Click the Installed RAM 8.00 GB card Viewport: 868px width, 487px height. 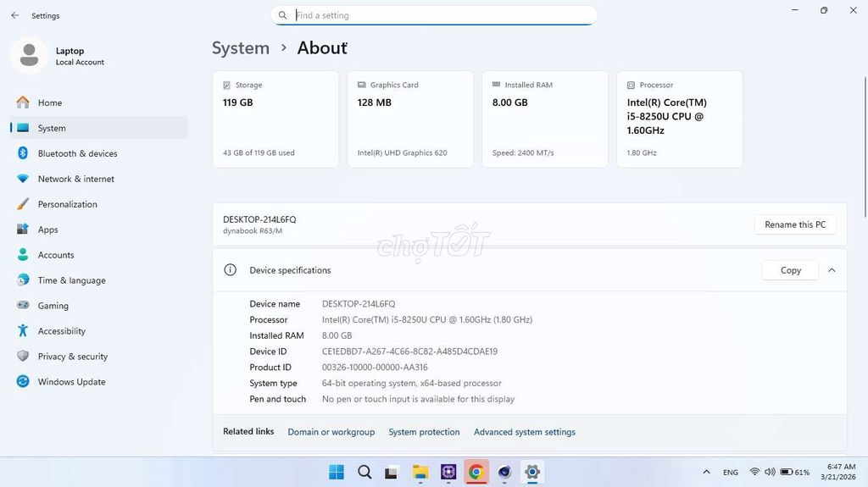[545, 119]
